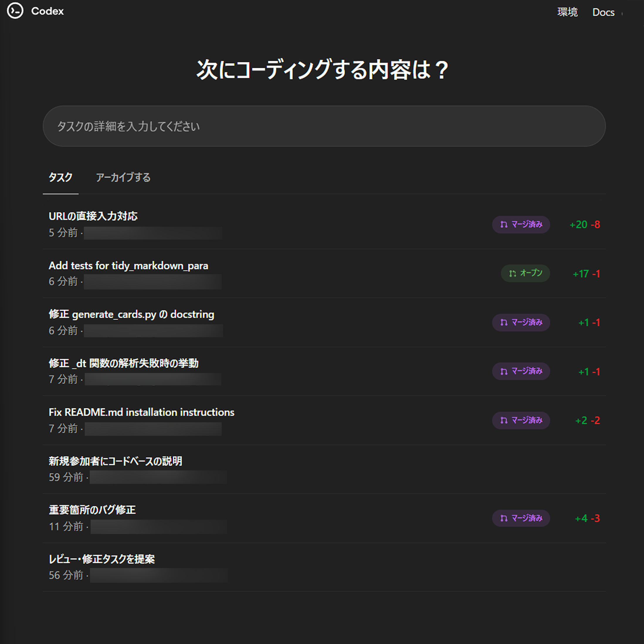The height and width of the screenshot is (644, 644).
Task: Click merge icon in generate_cards.py row badge
Action: pyautogui.click(x=504, y=322)
